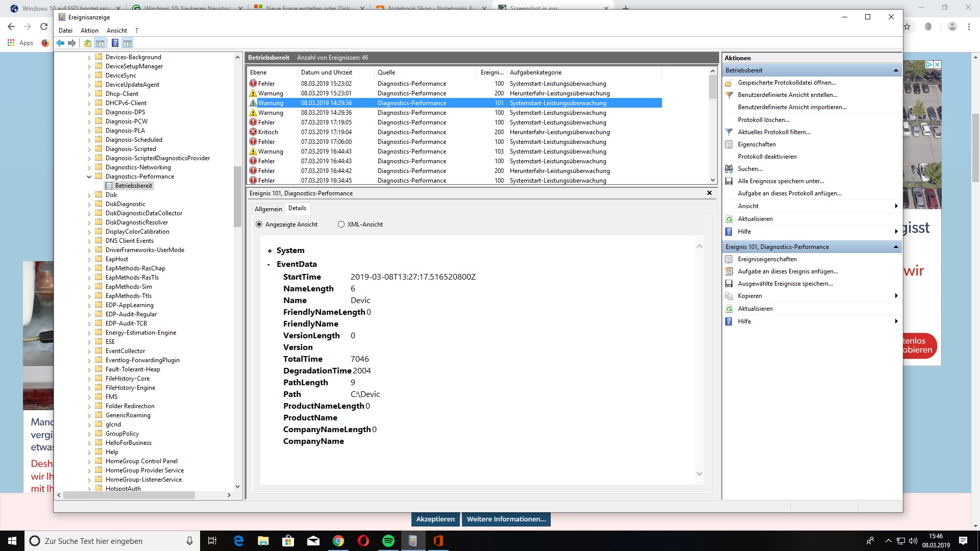Open Google Chrome from the taskbar
The height and width of the screenshot is (551, 980).
(x=338, y=541)
